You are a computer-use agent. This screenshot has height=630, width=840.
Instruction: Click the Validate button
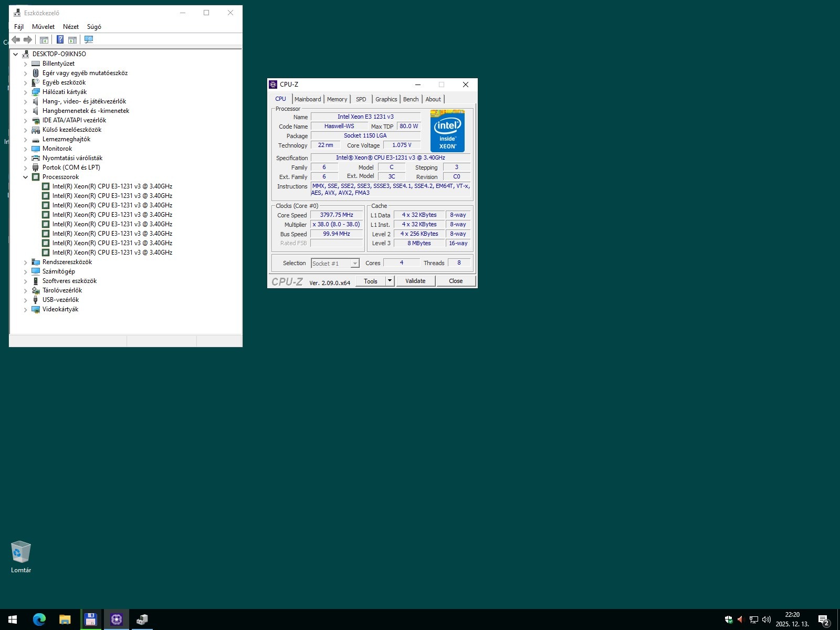pos(415,281)
